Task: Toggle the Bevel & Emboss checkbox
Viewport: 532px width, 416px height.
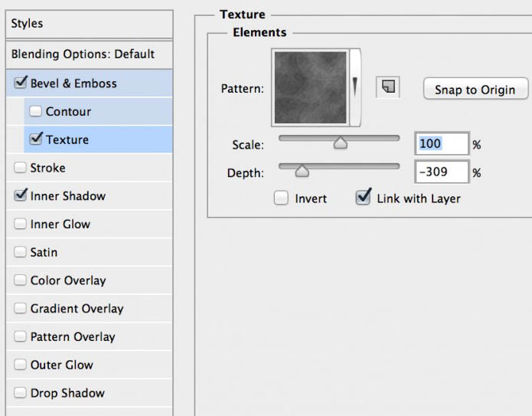Action: [21, 83]
